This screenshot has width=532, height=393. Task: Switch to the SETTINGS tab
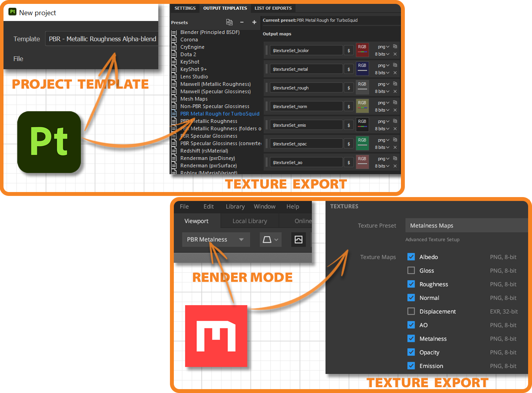[x=185, y=8]
